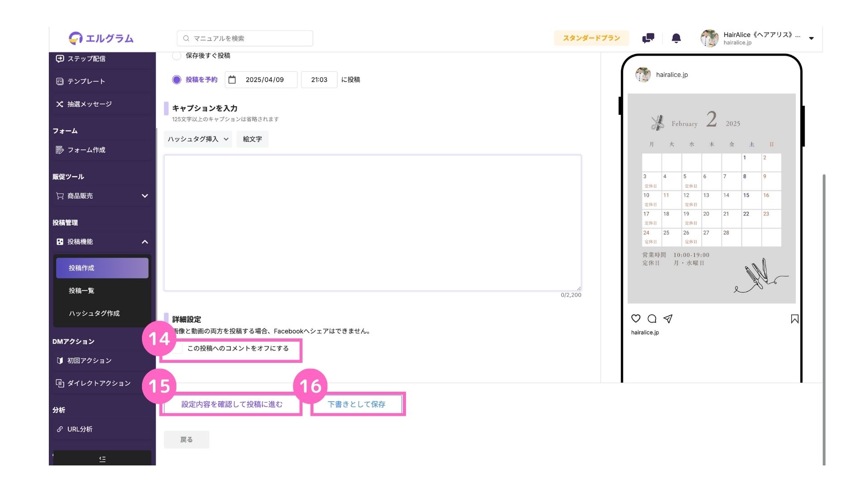Click the ステップ配信 sidebar icon
The width and height of the screenshot is (868, 488).
[60, 59]
